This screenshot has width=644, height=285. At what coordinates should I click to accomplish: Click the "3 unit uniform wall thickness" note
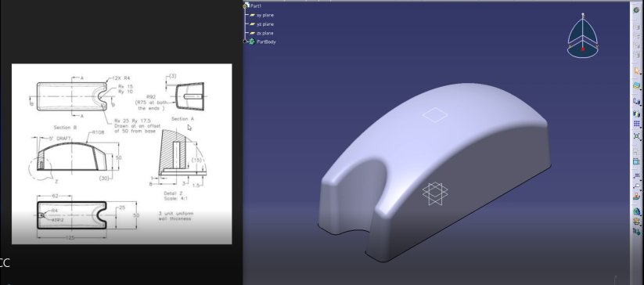(x=176, y=216)
